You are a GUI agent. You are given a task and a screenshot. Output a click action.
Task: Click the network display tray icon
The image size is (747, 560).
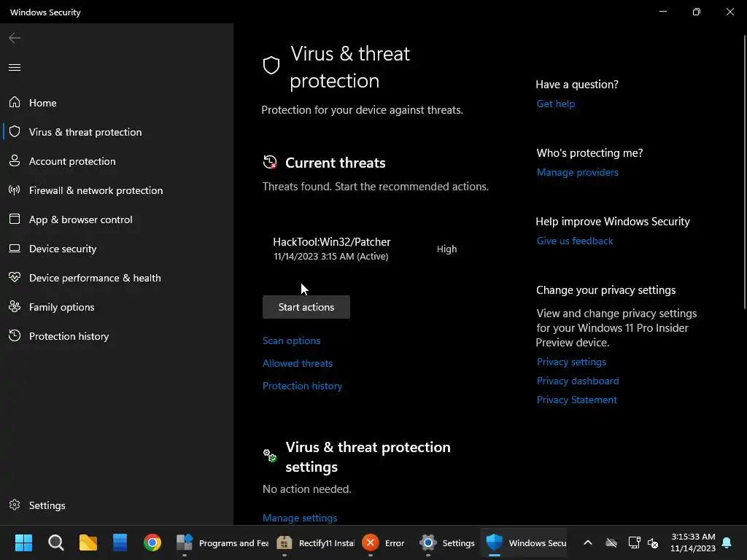pos(634,542)
